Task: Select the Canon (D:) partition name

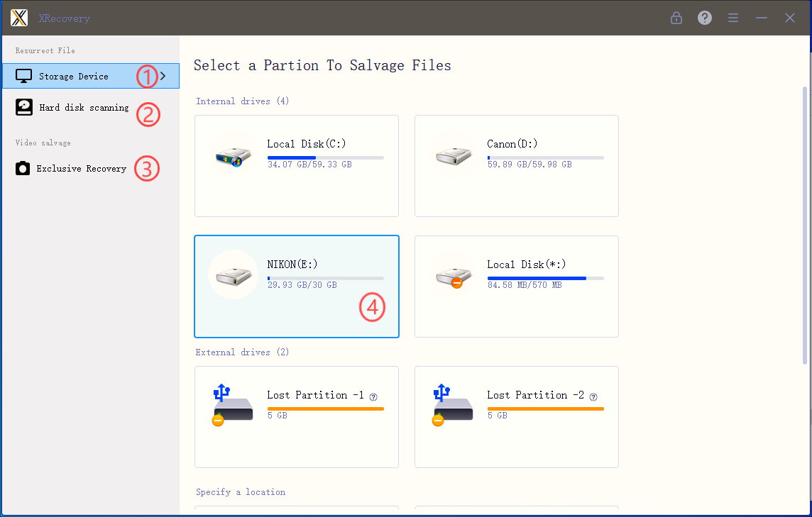Action: click(x=512, y=144)
